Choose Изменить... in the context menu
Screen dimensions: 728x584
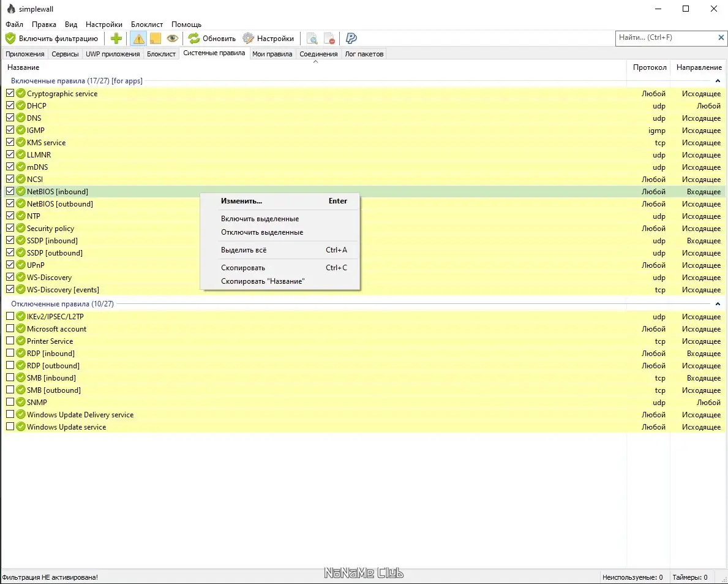point(280,201)
